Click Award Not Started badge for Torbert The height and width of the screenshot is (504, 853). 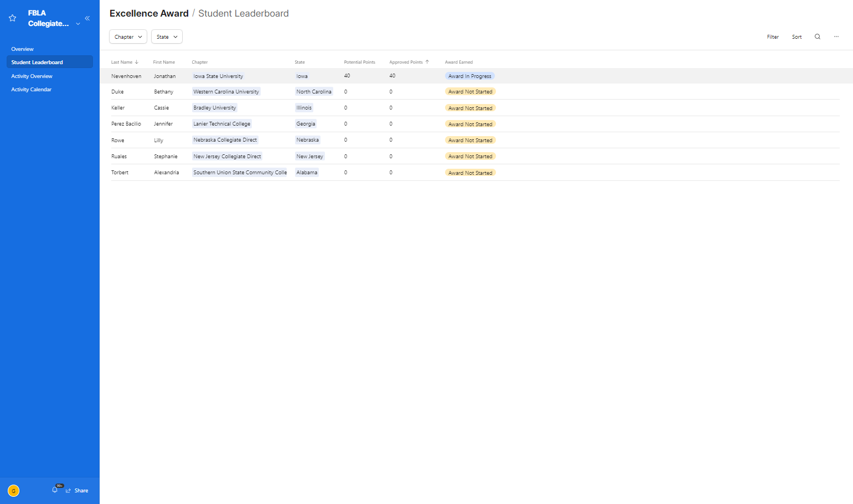471,173
